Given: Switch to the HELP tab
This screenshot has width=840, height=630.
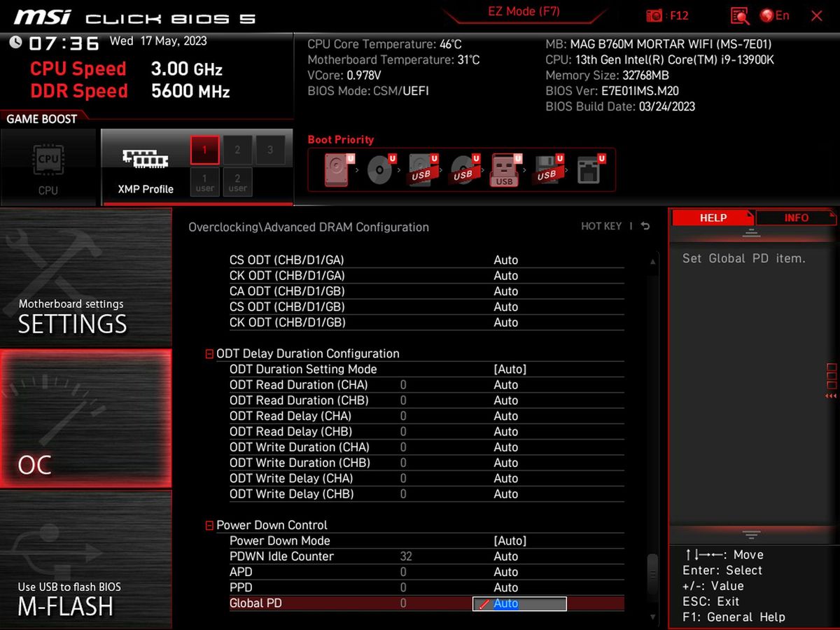Looking at the screenshot, I should (713, 218).
